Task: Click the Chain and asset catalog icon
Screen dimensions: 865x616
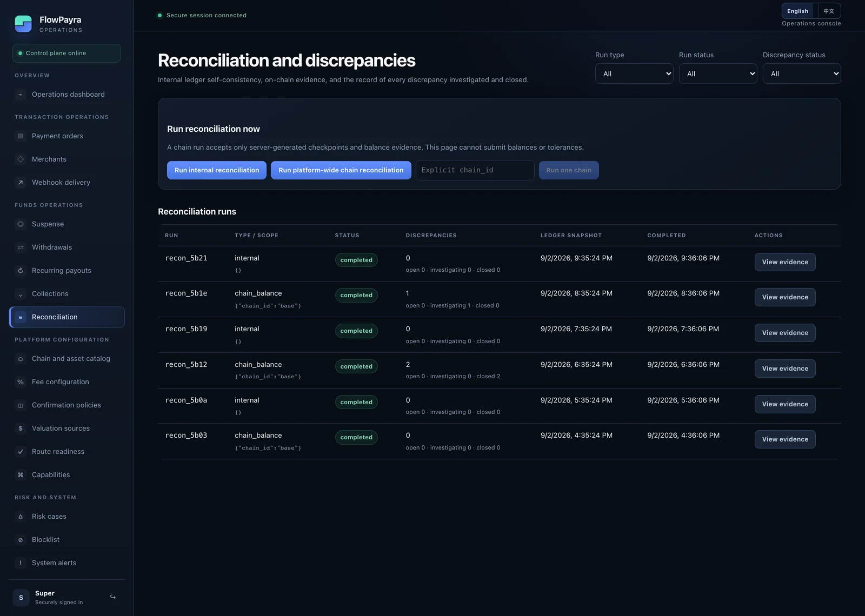Action: point(21,359)
